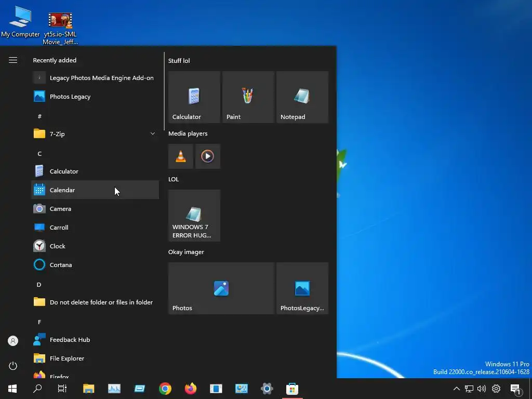Launch Calculator from the app list
532x399 pixels.
pyautogui.click(x=95, y=171)
